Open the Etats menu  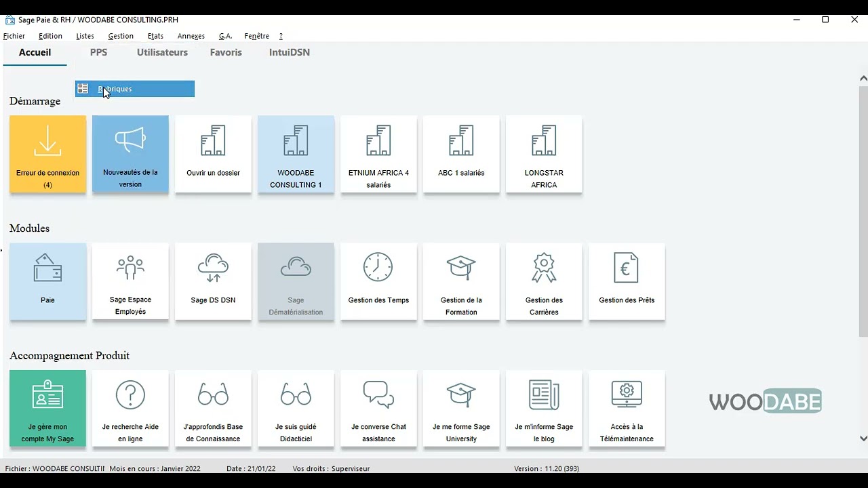[155, 36]
